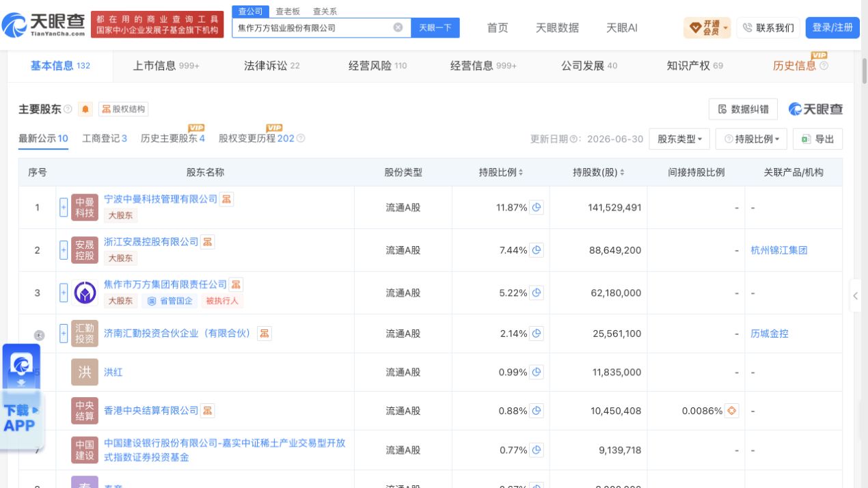Screen dimensions: 868x488
Task: Click the 数据纠错 button
Action: (744, 109)
